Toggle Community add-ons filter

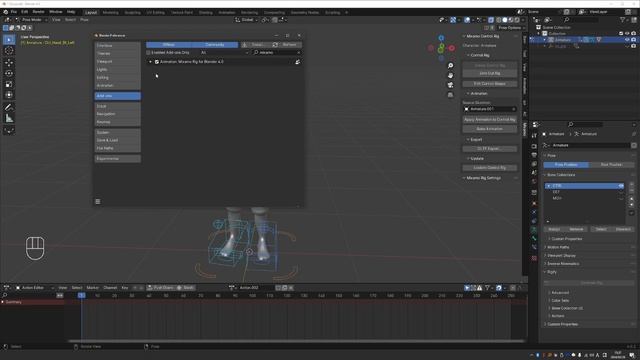pyautogui.click(x=215, y=44)
